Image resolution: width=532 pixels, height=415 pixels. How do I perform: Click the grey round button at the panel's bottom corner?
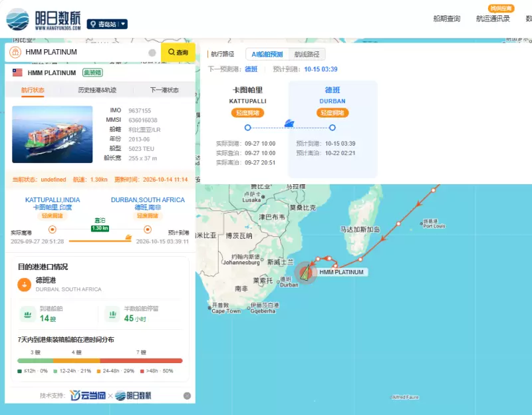(x=187, y=396)
